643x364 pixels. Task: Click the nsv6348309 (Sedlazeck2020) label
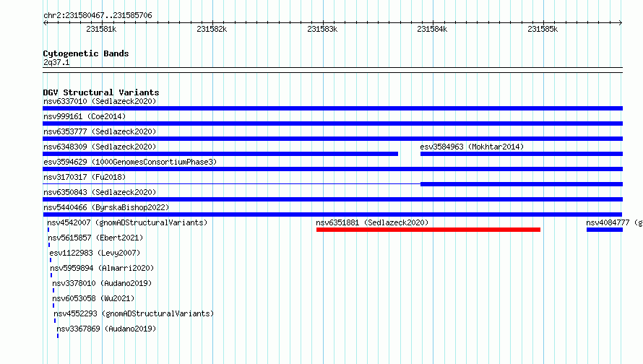coord(100,147)
